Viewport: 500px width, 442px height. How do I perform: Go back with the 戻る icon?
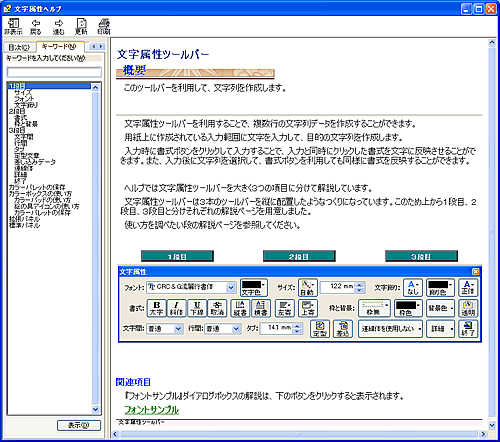(x=36, y=26)
